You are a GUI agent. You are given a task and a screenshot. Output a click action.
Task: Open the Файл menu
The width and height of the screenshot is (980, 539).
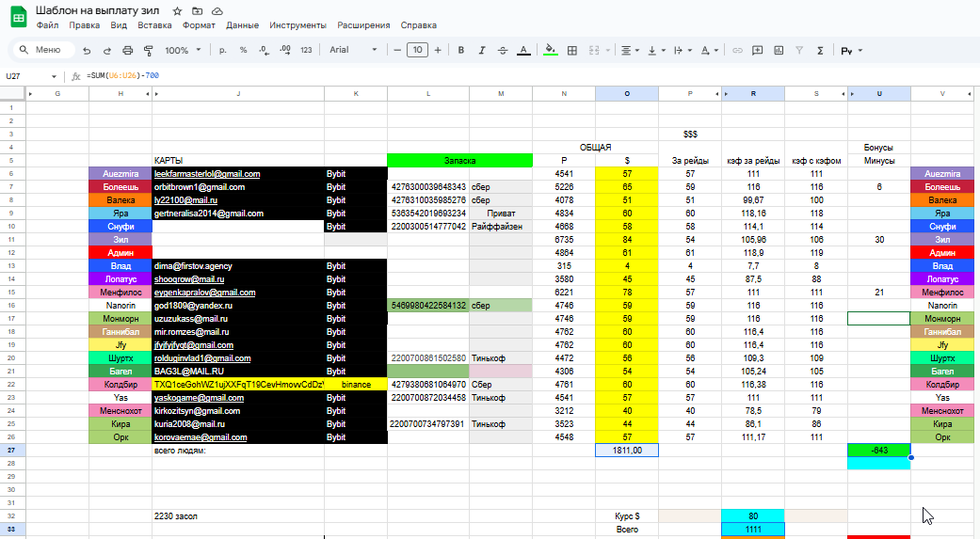[47, 25]
